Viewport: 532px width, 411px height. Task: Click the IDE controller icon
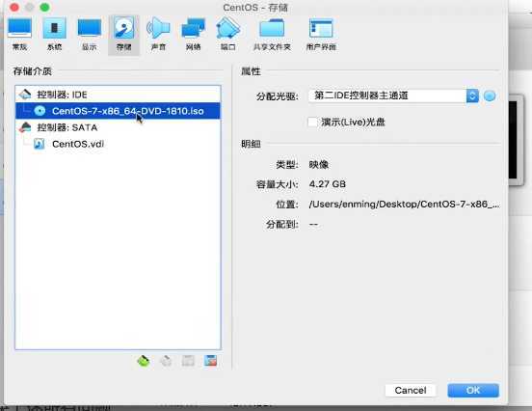[25, 95]
